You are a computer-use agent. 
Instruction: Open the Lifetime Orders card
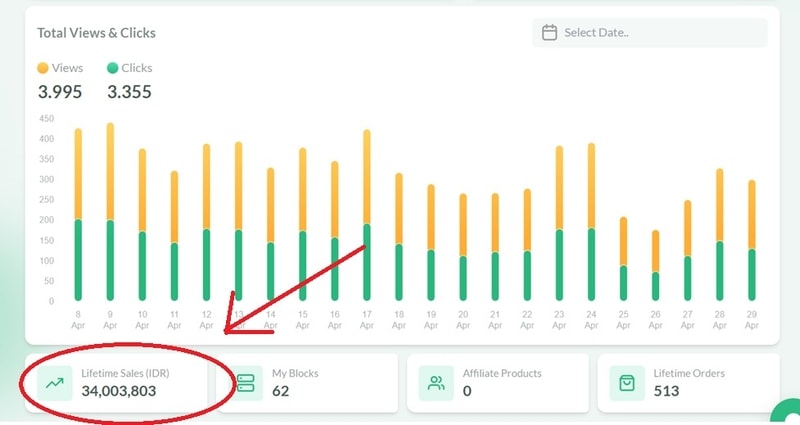click(x=688, y=382)
